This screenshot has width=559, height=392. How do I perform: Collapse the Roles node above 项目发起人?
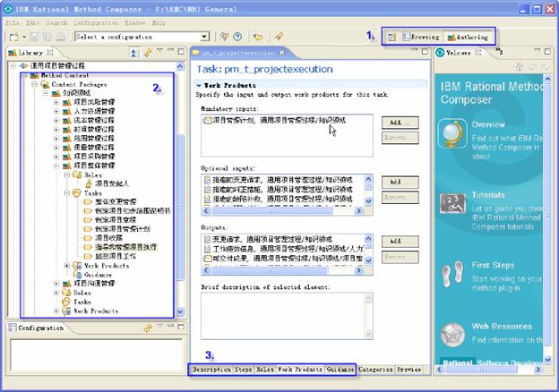pos(66,175)
